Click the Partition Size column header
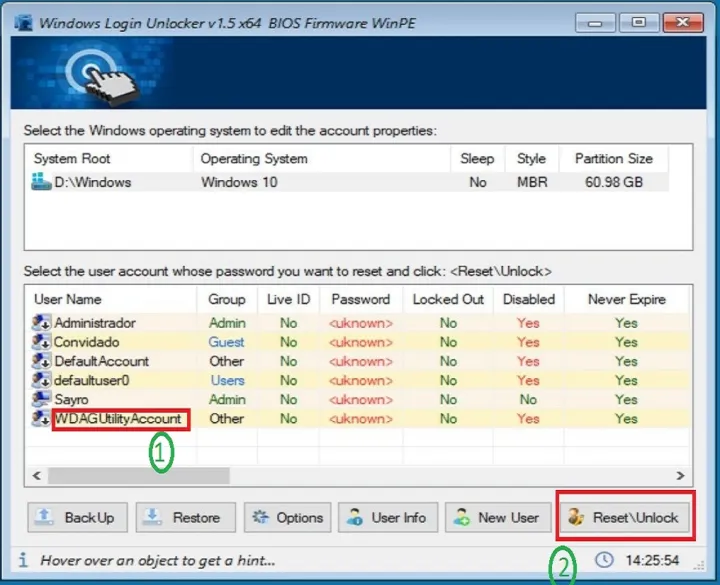 tap(613, 159)
